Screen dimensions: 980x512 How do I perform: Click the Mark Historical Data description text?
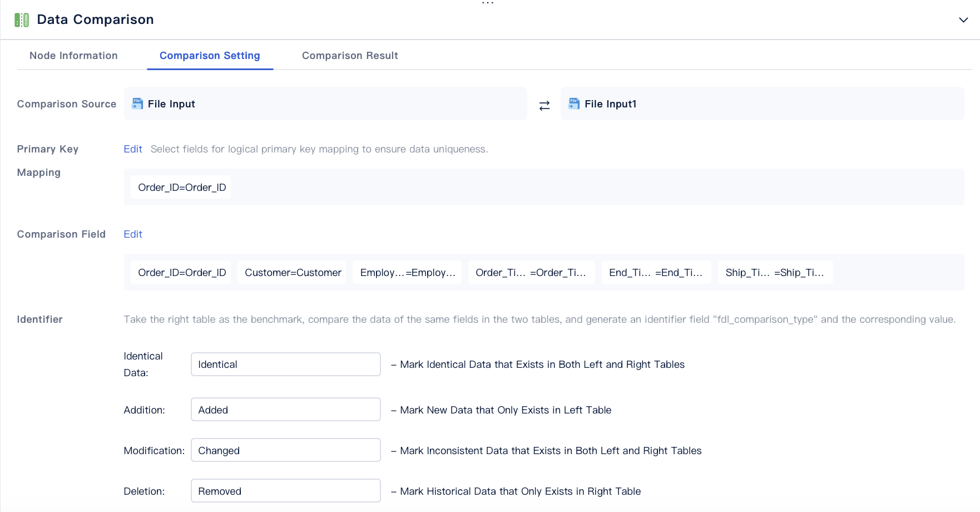(516, 491)
